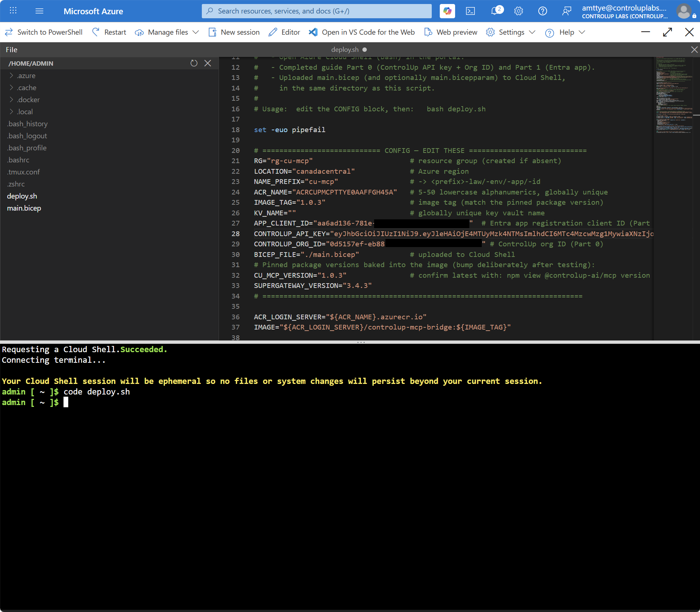Open Web preview

(451, 32)
